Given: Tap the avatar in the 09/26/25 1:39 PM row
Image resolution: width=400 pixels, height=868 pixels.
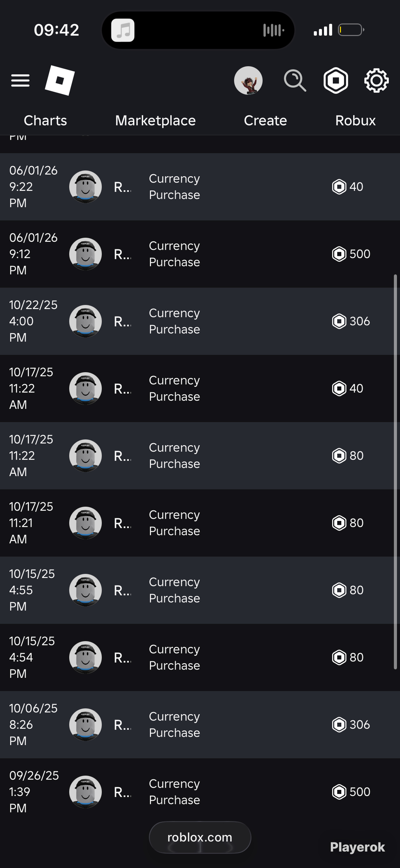Looking at the screenshot, I should 85,792.
